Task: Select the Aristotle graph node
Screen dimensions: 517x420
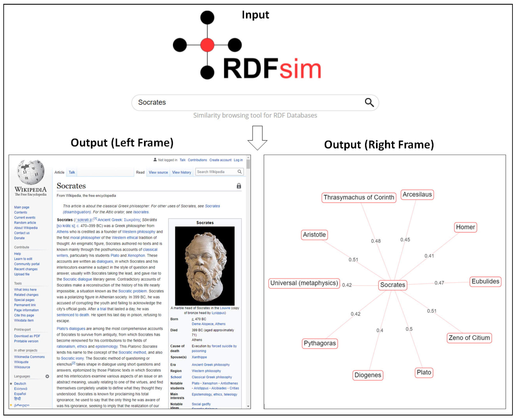Action: pos(314,235)
